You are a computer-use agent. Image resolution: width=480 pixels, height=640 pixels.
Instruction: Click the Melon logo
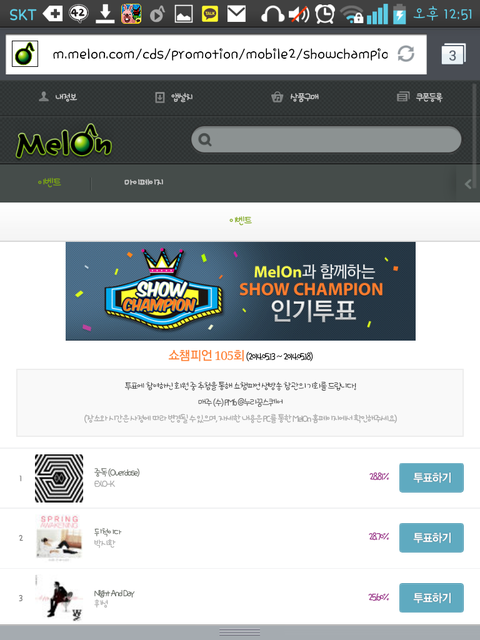[64, 141]
